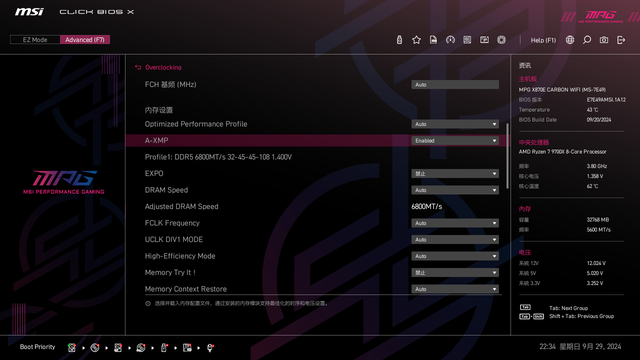
Task: Select the optical disc boot device icon
Action: coord(95,348)
